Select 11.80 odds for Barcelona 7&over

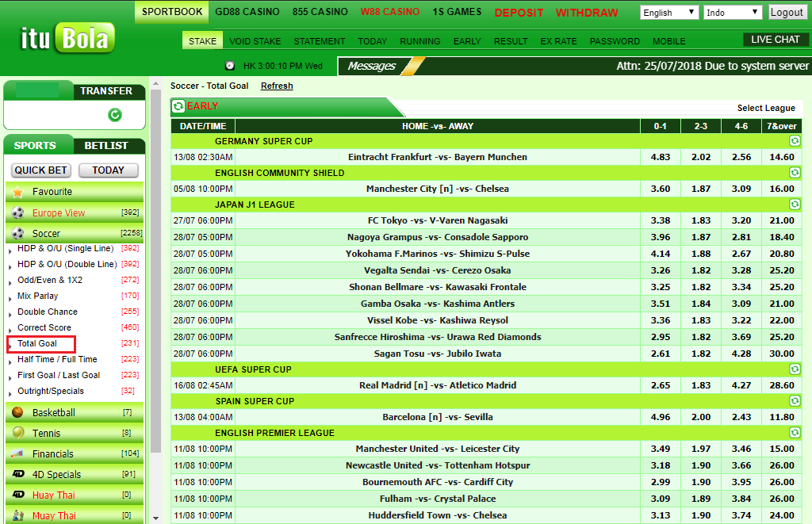[781, 417]
